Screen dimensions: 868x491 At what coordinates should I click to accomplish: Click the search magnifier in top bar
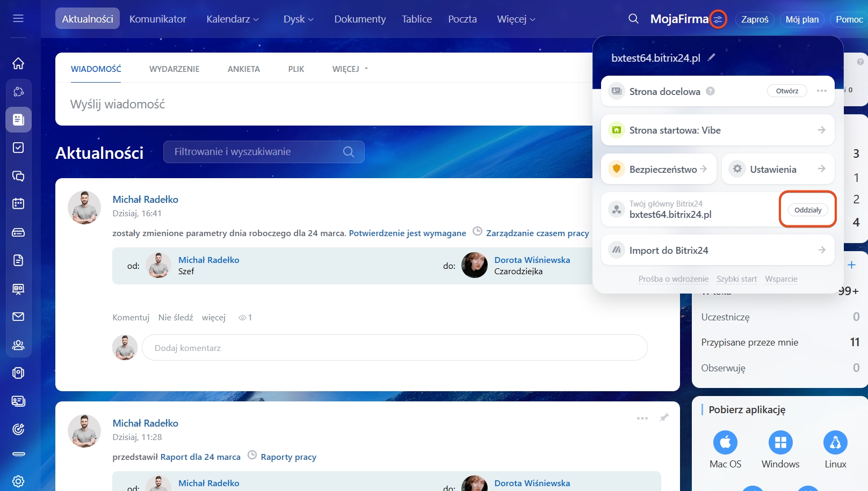(633, 19)
